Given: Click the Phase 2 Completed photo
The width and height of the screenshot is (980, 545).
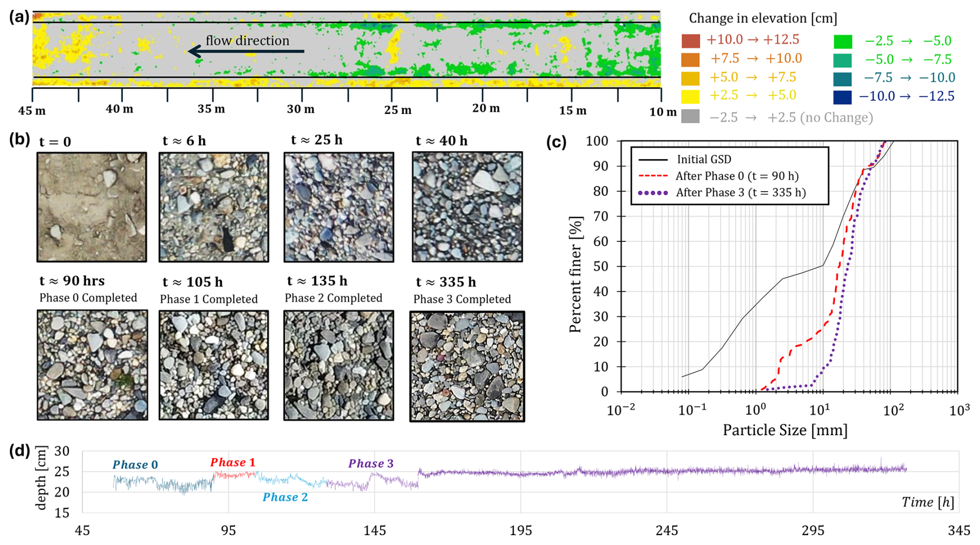Looking at the screenshot, I should 339,365.
